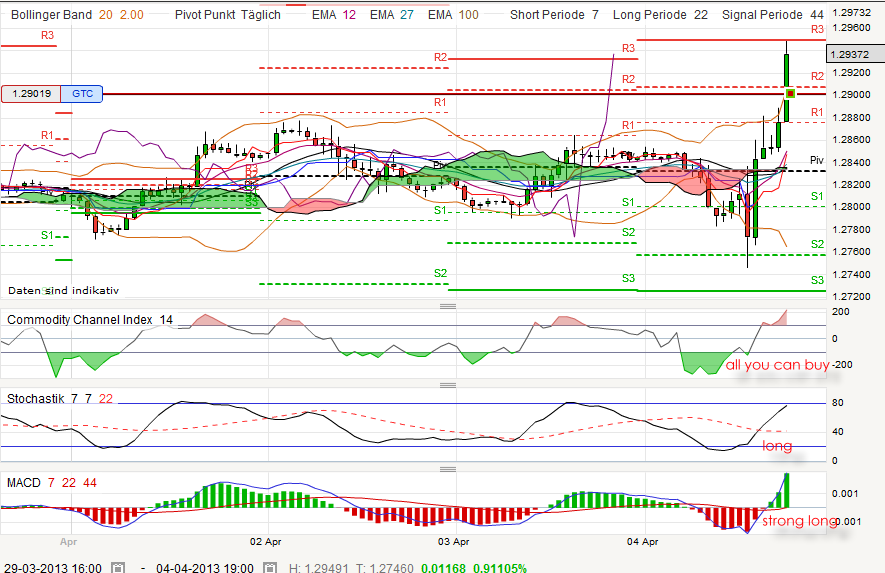Select the Commodity Channel Index 14 label
This screenshot has width=885, height=573.
(90, 320)
